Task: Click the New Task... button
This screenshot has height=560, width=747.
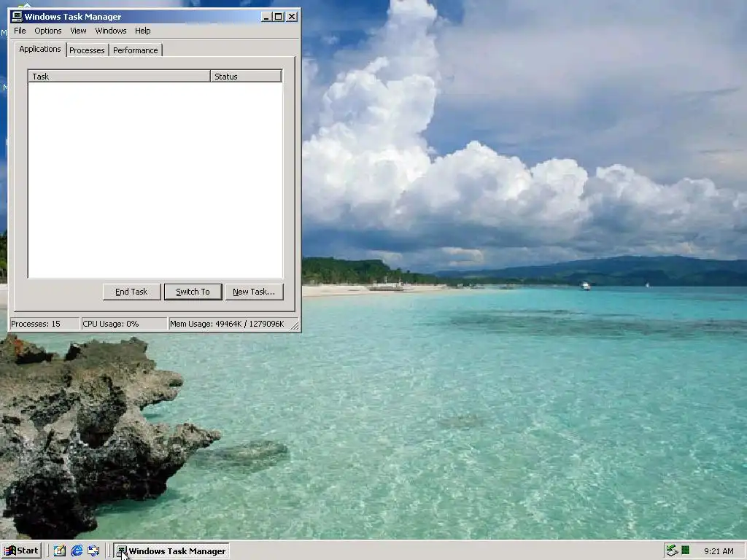Action: pyautogui.click(x=254, y=292)
